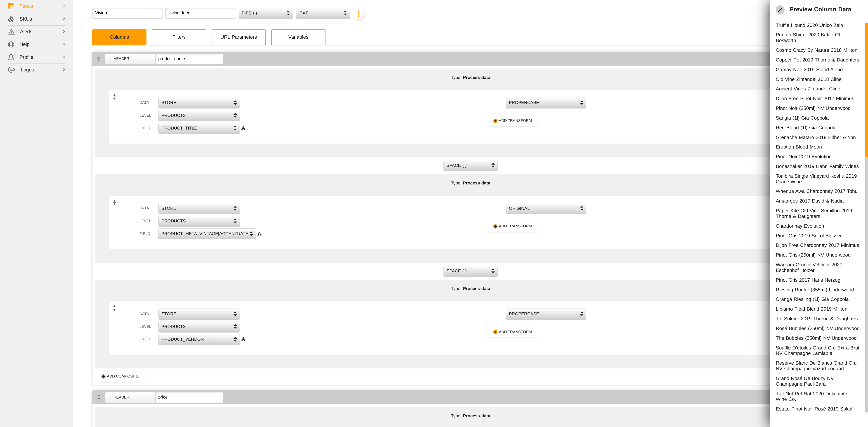Expand the Feeds menu chevron
The height and width of the screenshot is (427, 868).
(x=64, y=6)
